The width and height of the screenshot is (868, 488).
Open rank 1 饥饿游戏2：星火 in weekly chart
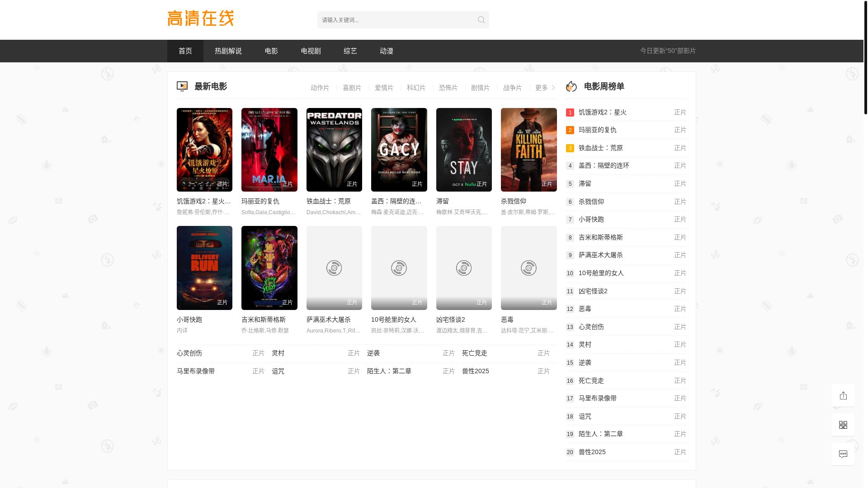coord(626,112)
